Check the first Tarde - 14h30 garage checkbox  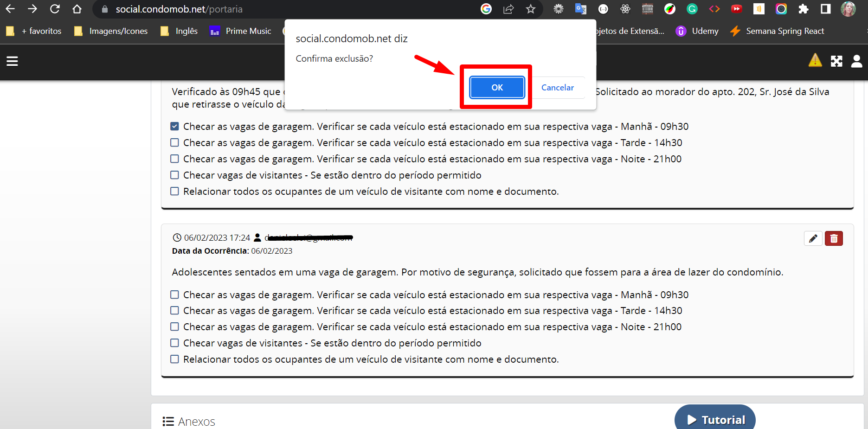174,142
